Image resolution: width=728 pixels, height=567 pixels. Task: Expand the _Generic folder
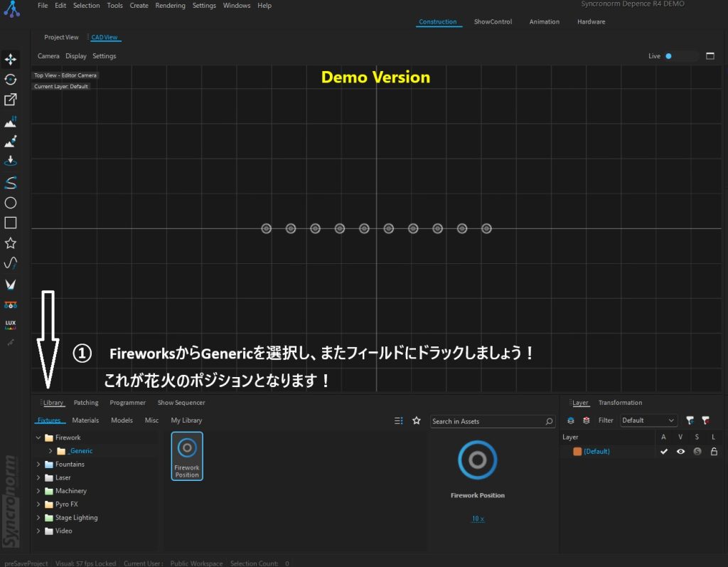point(50,451)
